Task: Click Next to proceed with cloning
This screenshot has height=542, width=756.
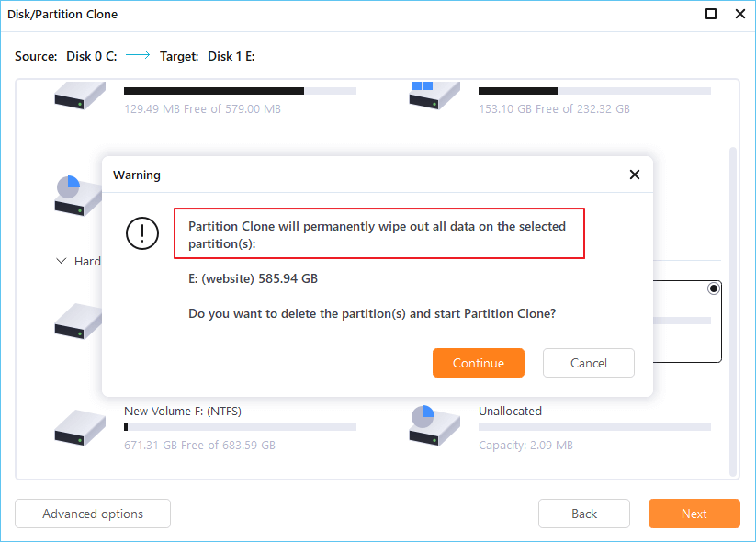Action: (x=694, y=514)
